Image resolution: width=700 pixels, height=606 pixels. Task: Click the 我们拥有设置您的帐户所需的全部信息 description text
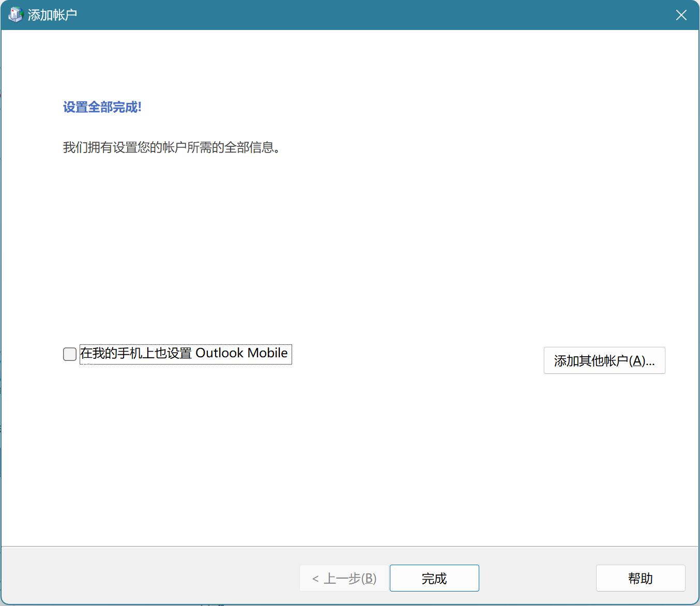click(171, 148)
